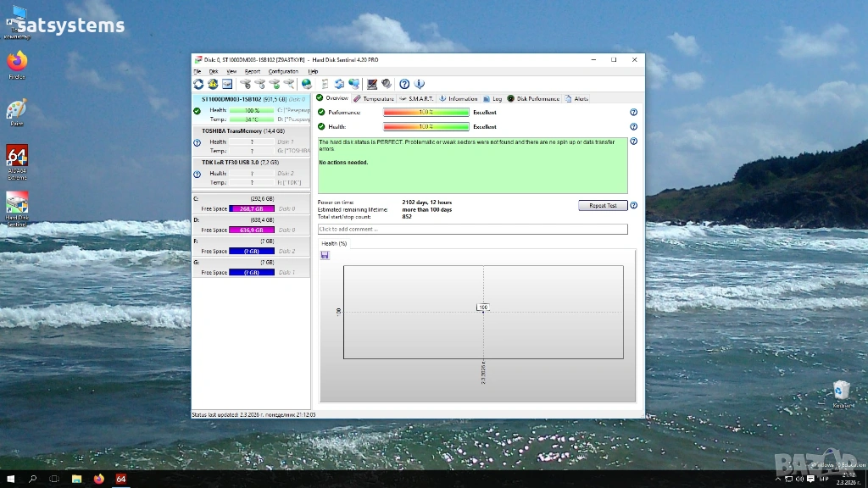Click the blue Help question mark toolbar icon

coord(404,84)
